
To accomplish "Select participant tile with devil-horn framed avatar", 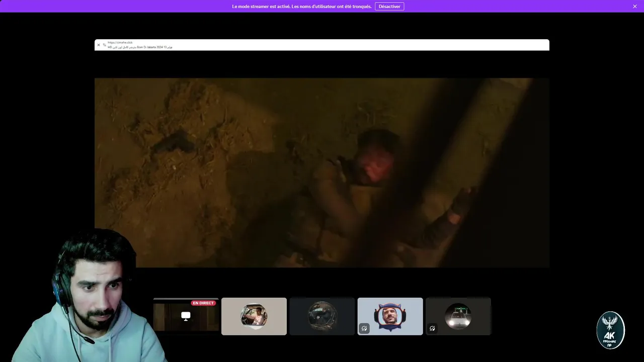I will [390, 316].
